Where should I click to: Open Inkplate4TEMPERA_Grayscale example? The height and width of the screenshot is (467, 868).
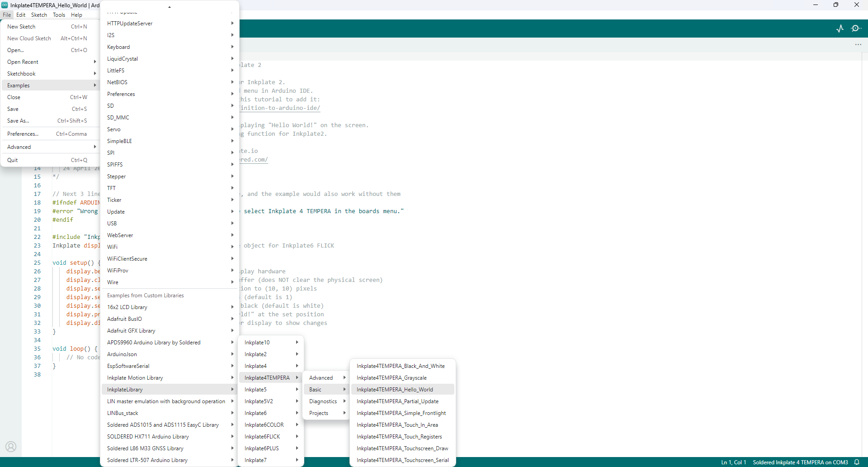click(x=392, y=378)
